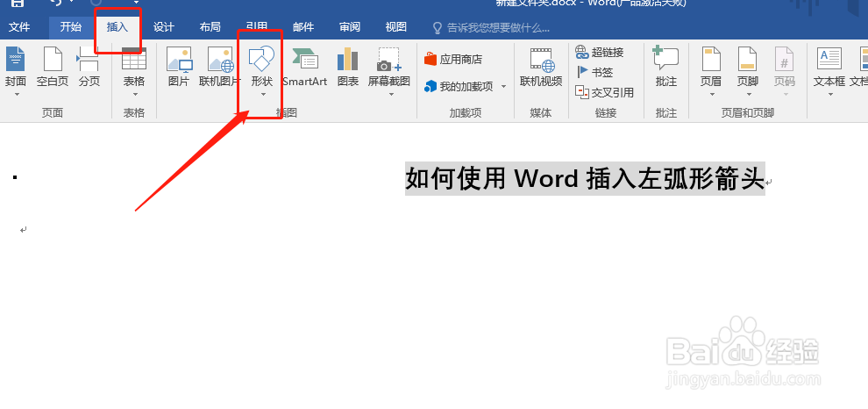868x409 pixels.
Task: Expand the Header dropdown arrow
Action: [711, 94]
